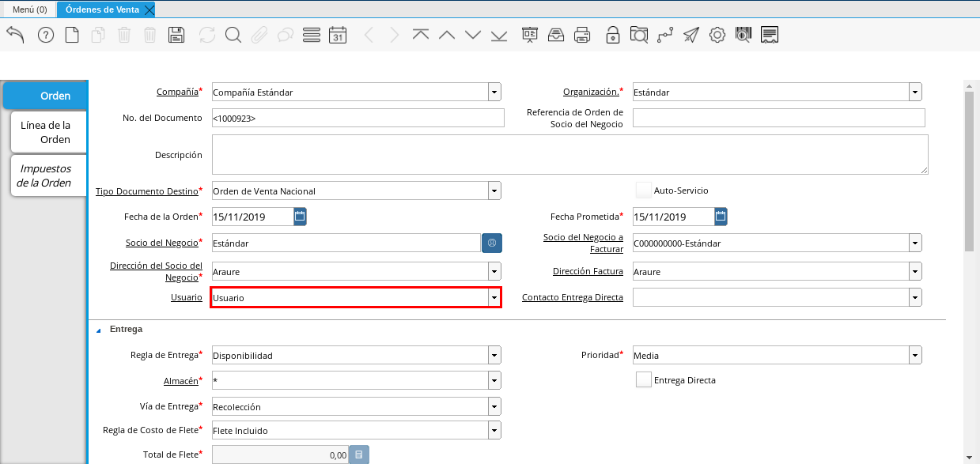Enable the Auto-Servicio checkbox
The height and width of the screenshot is (464, 980).
(x=644, y=191)
